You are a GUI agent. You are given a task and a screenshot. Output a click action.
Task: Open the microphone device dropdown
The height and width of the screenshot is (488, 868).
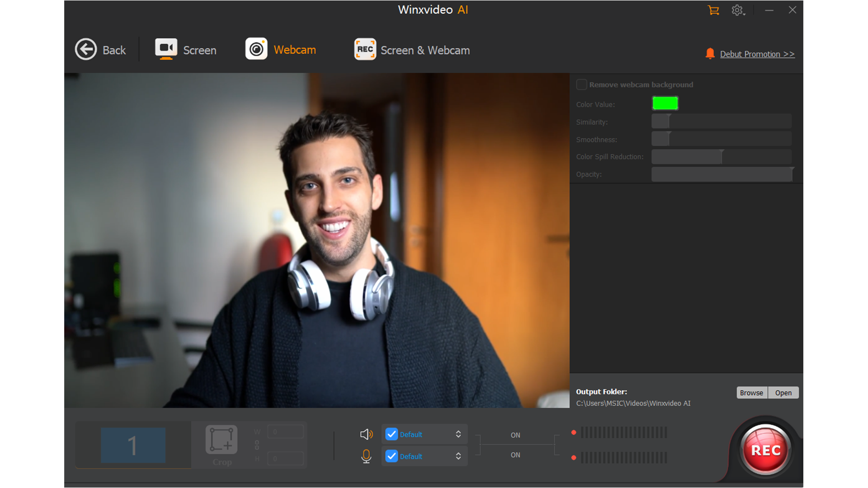coord(458,456)
